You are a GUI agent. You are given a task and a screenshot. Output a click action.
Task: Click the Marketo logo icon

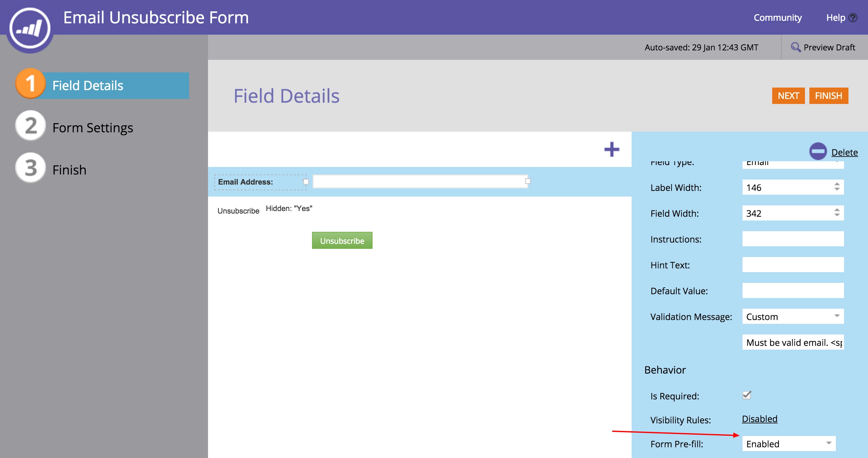30,28
